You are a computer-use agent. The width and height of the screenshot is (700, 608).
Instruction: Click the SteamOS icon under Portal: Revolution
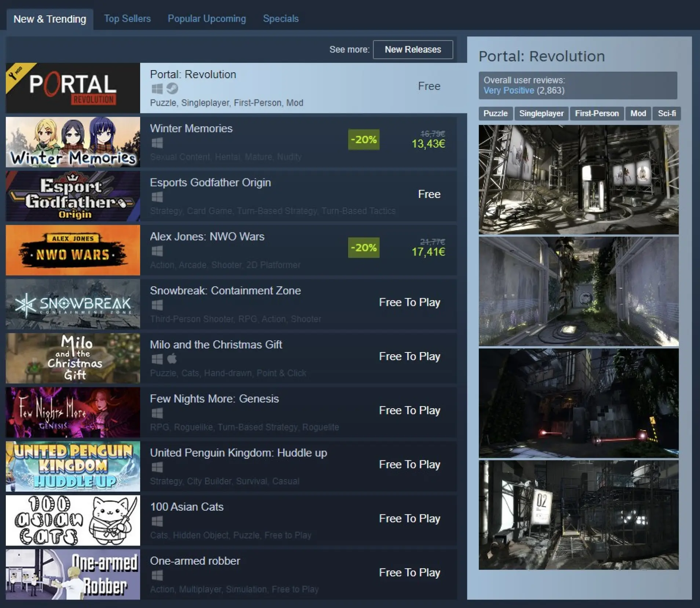(172, 88)
